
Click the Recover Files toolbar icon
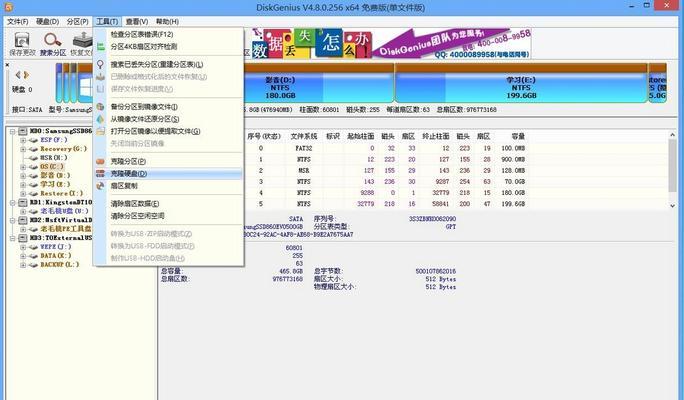click(83, 40)
